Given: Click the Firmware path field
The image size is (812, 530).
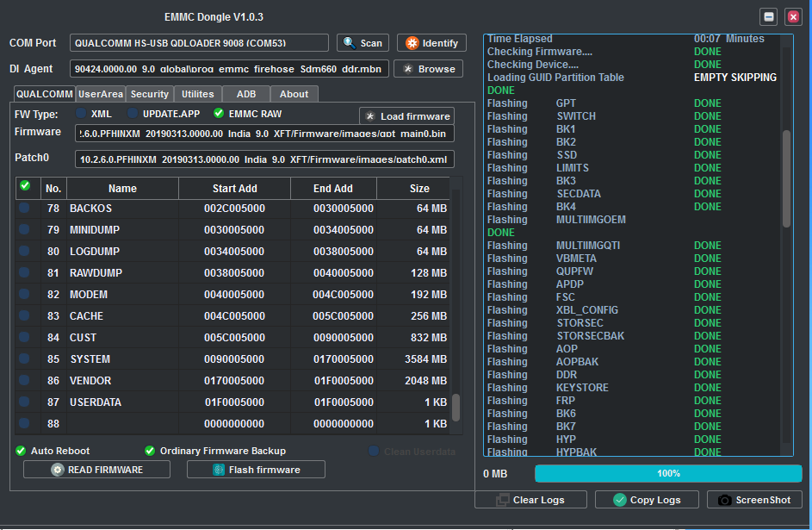Looking at the screenshot, I should point(264,134).
